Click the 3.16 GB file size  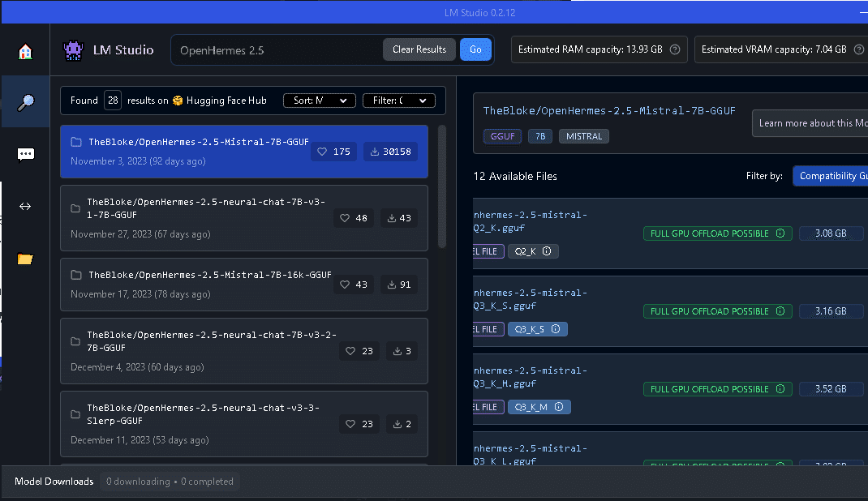tap(831, 311)
